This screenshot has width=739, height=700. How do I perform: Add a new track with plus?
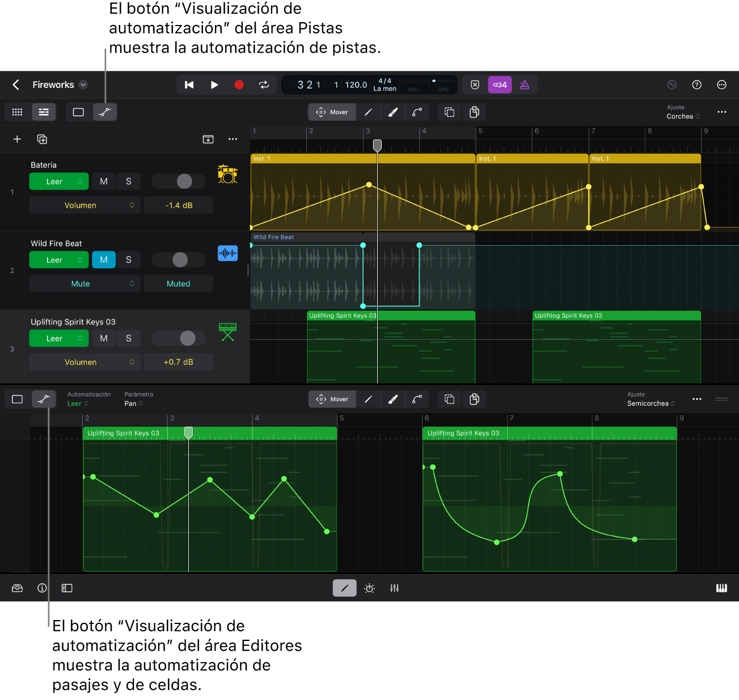point(17,139)
